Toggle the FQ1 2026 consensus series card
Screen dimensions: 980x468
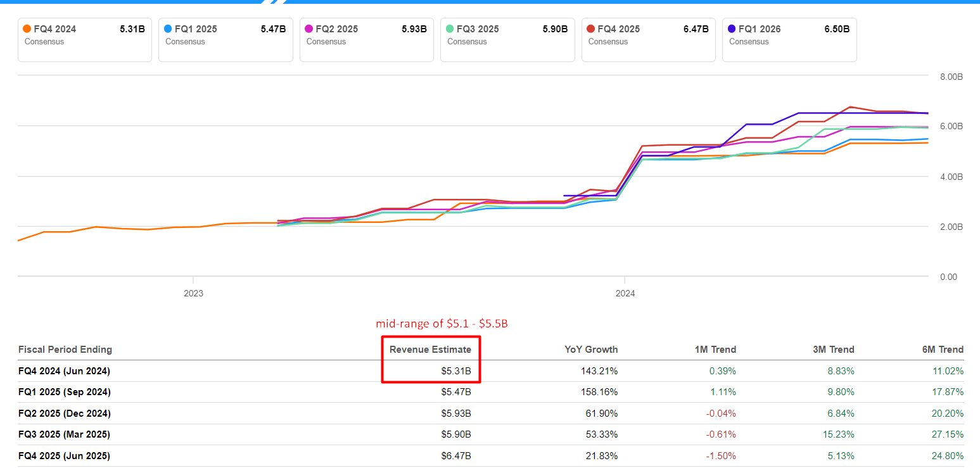click(x=789, y=39)
